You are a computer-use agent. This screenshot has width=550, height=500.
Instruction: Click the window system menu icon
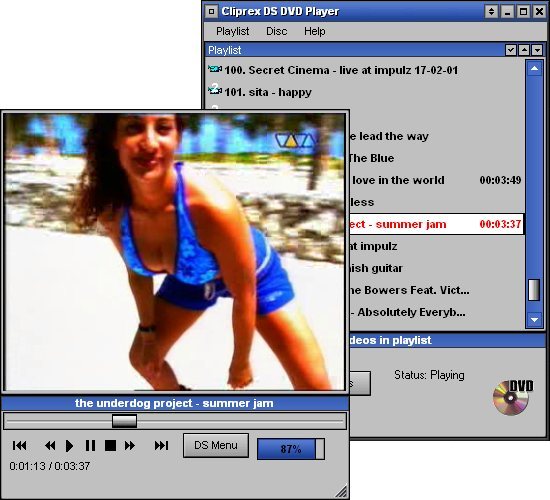pos(211,12)
